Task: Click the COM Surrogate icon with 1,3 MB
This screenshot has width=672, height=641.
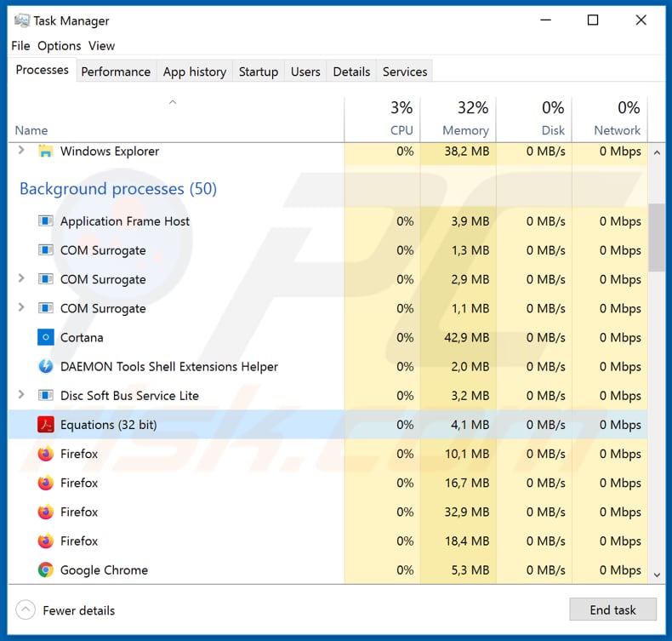Action: [45, 250]
